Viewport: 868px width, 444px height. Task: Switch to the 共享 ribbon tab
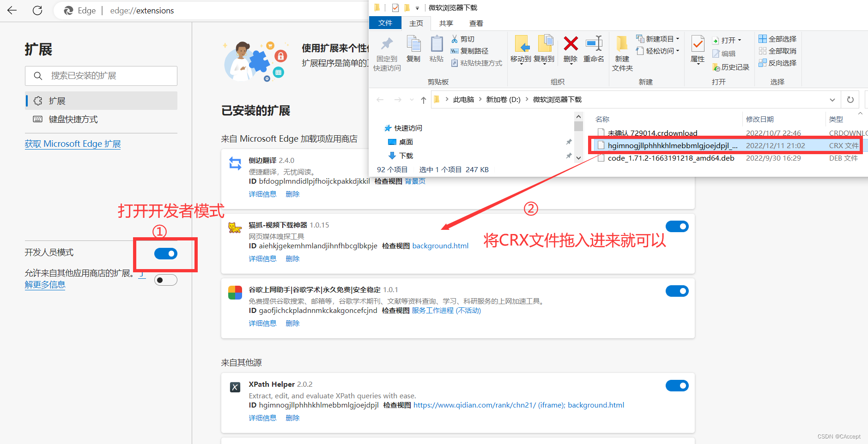click(x=446, y=23)
